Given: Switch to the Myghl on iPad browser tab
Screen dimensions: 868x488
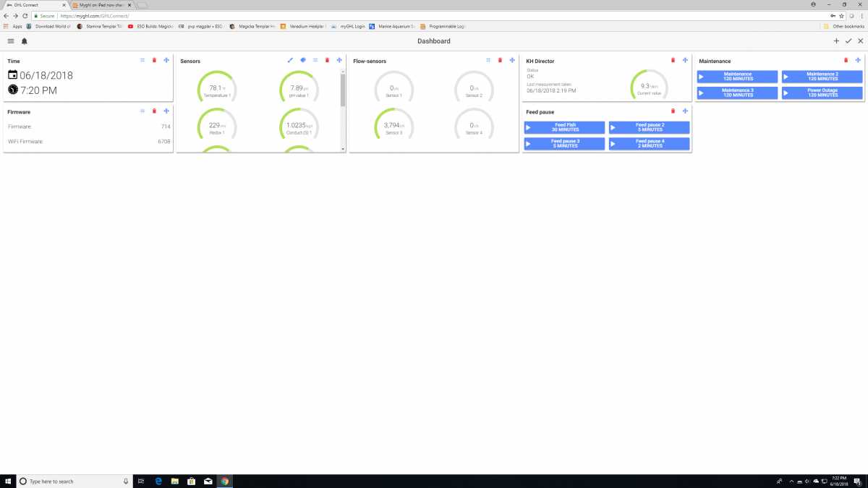Looking at the screenshot, I should (101, 5).
